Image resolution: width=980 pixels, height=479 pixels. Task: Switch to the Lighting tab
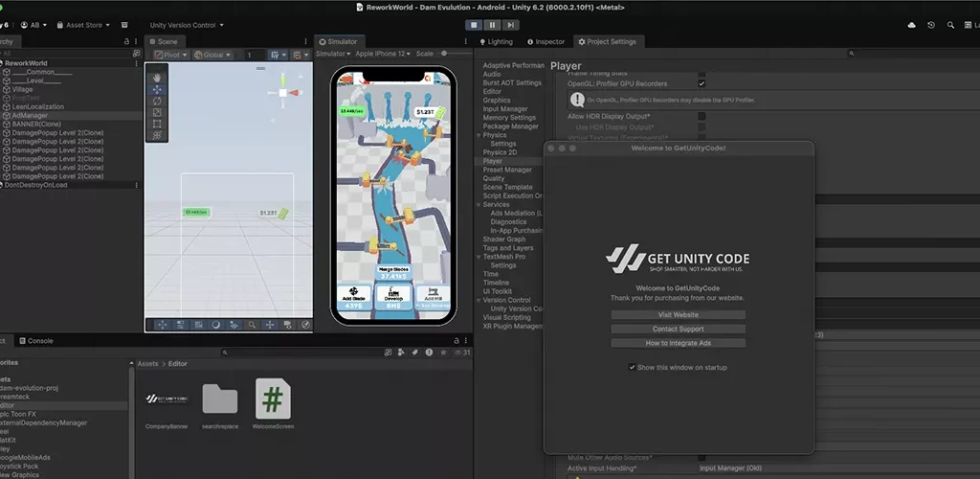497,42
